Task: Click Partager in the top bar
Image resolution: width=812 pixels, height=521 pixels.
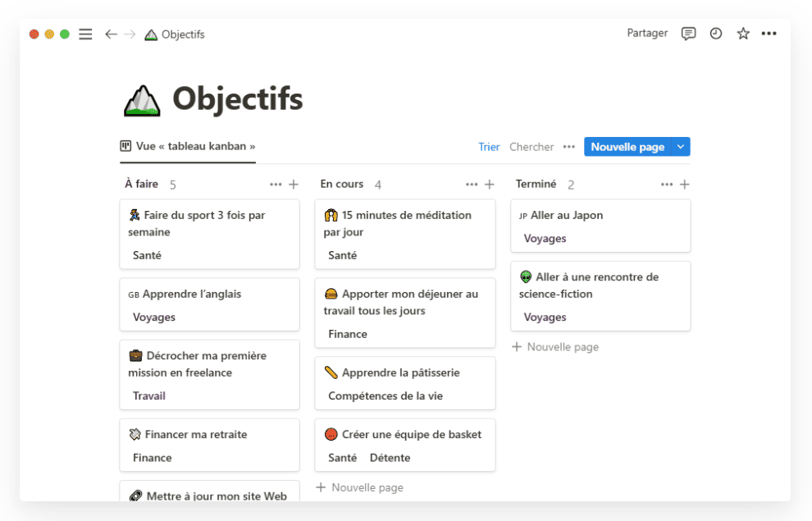Action: pos(647,34)
